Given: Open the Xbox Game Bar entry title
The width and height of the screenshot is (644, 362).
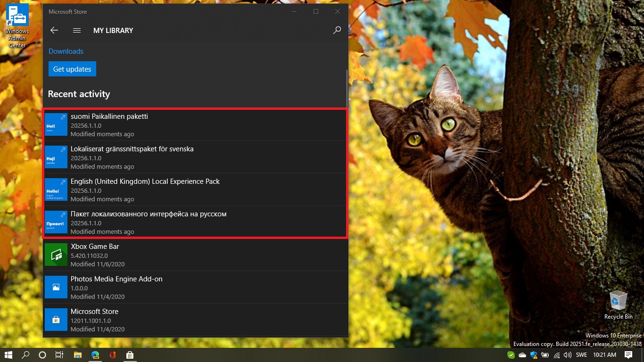Looking at the screenshot, I should (95, 247).
